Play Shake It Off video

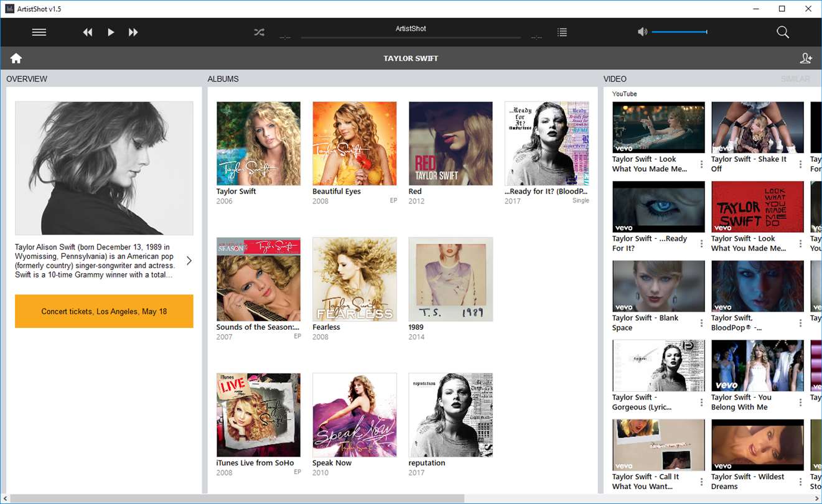coord(757,128)
